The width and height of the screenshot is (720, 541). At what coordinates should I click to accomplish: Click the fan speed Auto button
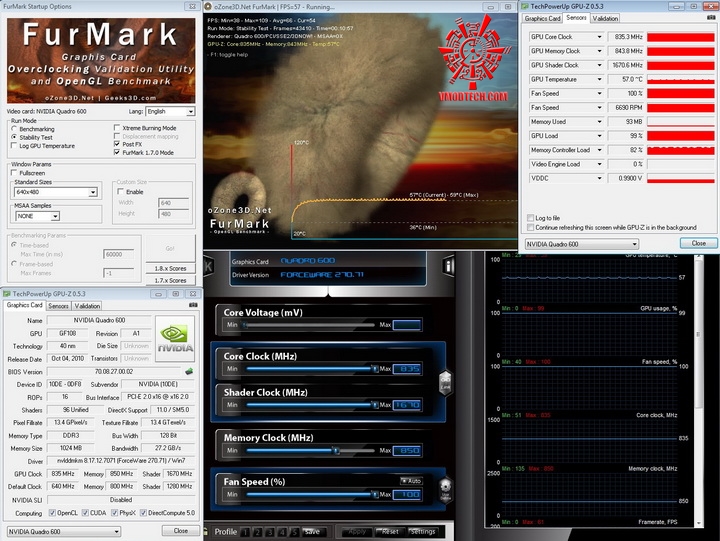pyautogui.click(x=411, y=480)
